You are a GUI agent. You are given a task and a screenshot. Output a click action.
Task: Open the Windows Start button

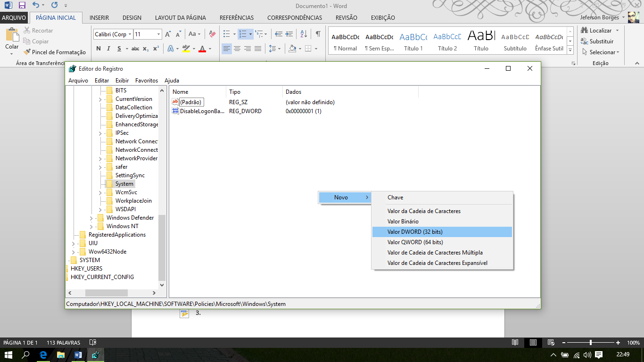[8, 354]
